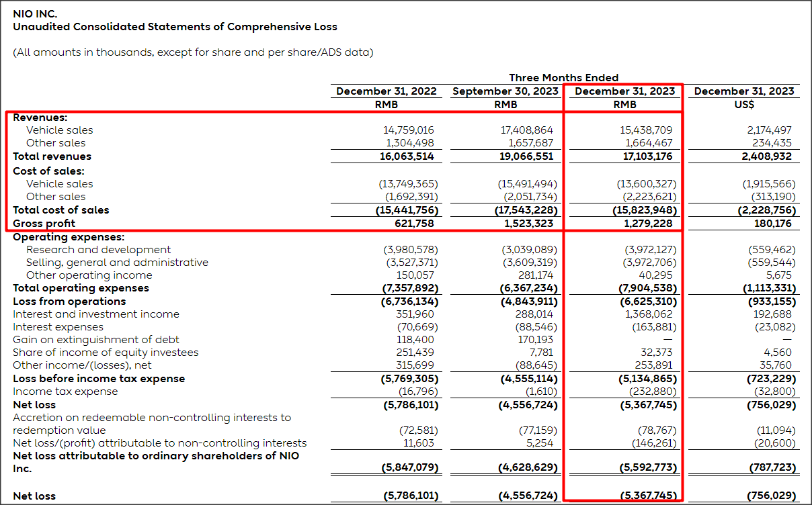Click total revenues value 17,103,176
The height and width of the screenshot is (505, 812).
coord(647,156)
